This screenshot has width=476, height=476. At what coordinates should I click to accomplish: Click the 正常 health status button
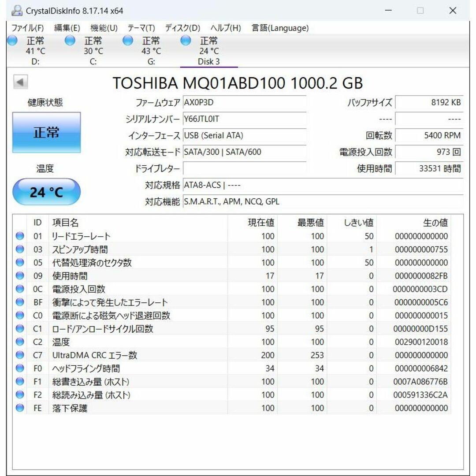pos(46,132)
